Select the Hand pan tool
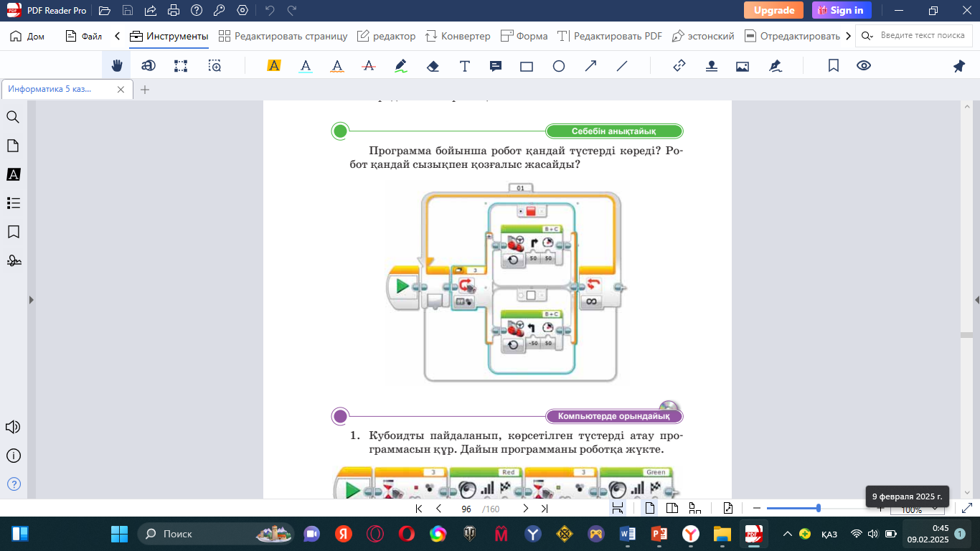980x551 pixels. 116,66
